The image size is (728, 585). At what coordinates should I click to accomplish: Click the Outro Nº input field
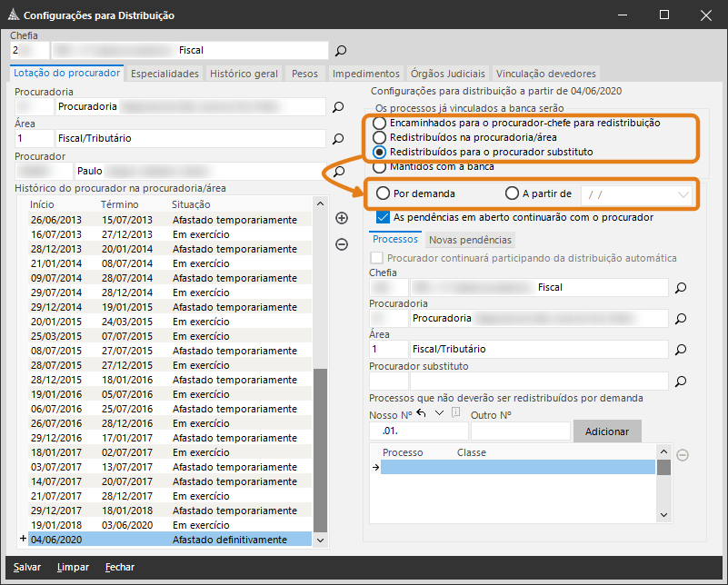(x=520, y=431)
